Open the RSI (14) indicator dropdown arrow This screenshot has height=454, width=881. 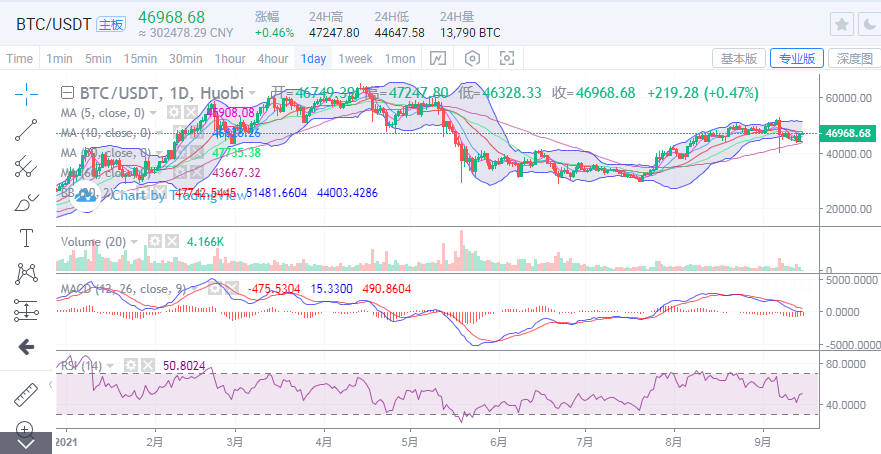tap(109, 365)
